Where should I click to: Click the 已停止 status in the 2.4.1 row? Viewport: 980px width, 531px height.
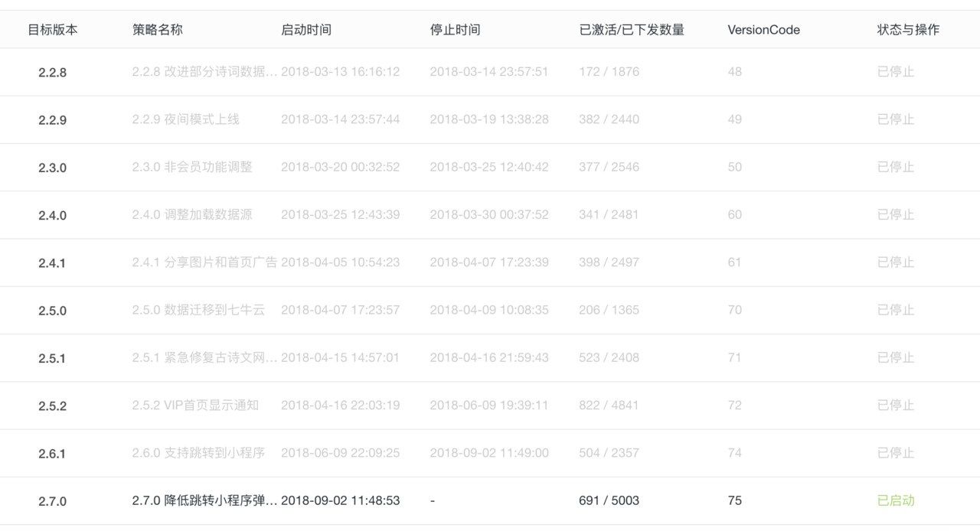click(896, 262)
